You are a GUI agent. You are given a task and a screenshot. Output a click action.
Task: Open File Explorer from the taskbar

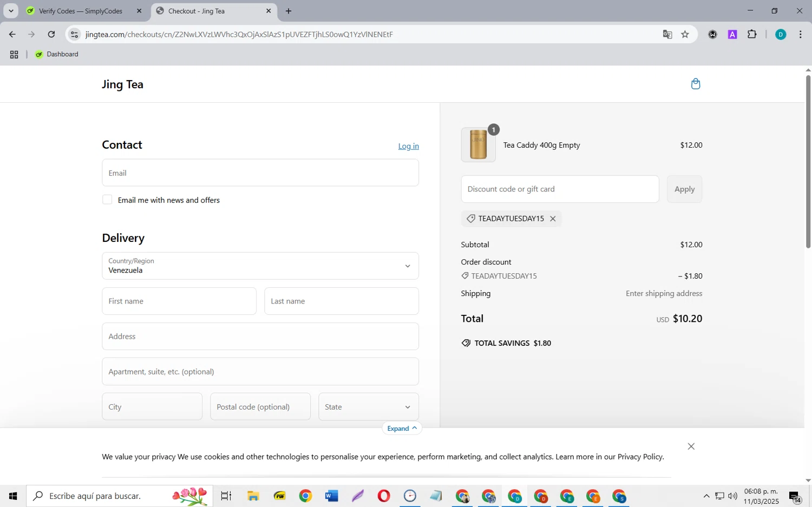tap(253, 496)
